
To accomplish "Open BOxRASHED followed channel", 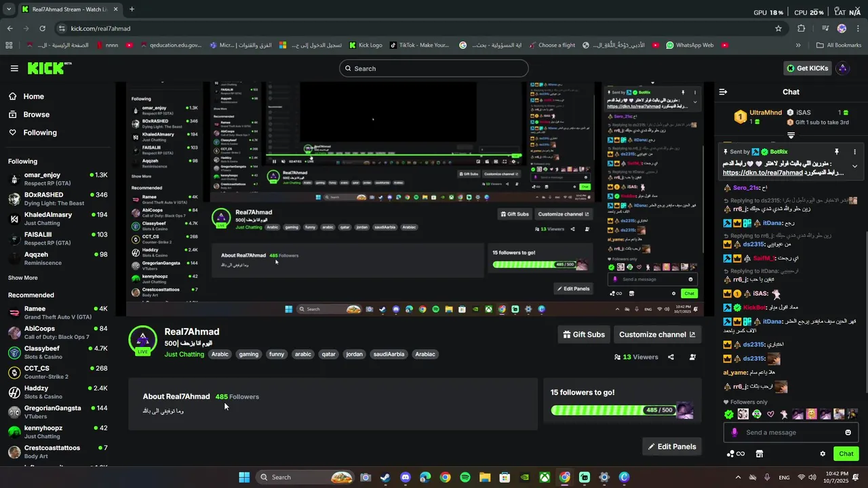I will pyautogui.click(x=58, y=199).
